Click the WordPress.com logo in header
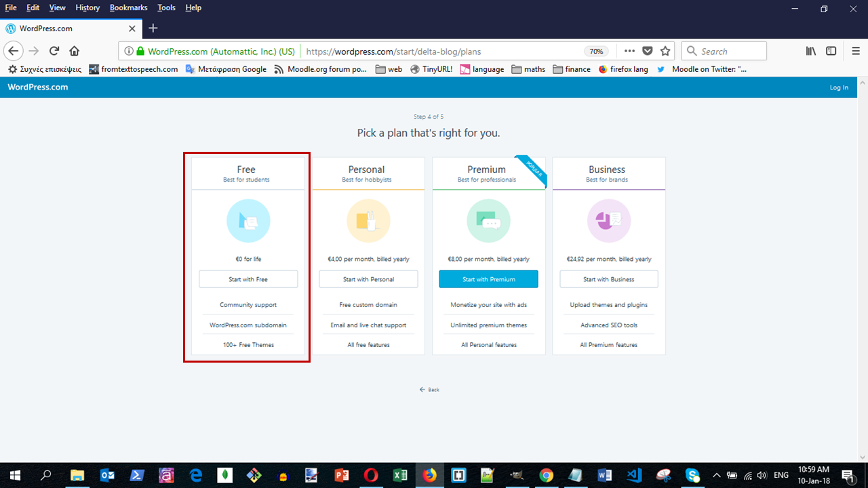The height and width of the screenshot is (488, 868). click(38, 87)
